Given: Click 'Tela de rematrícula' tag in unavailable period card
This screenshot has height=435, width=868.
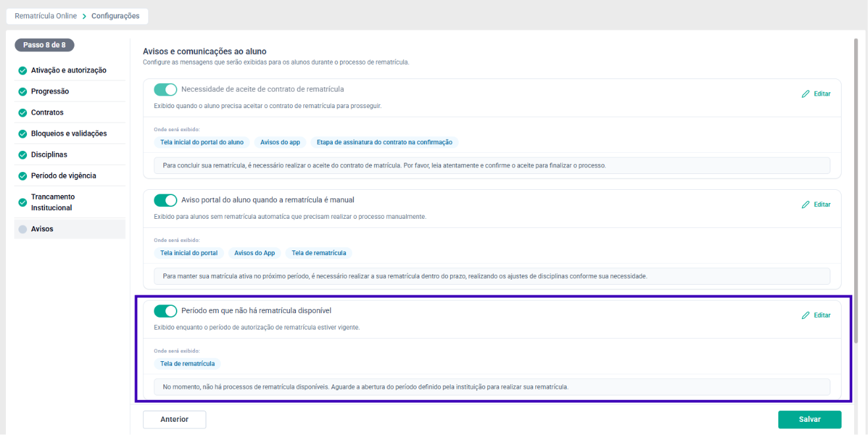Looking at the screenshot, I should pyautogui.click(x=188, y=364).
